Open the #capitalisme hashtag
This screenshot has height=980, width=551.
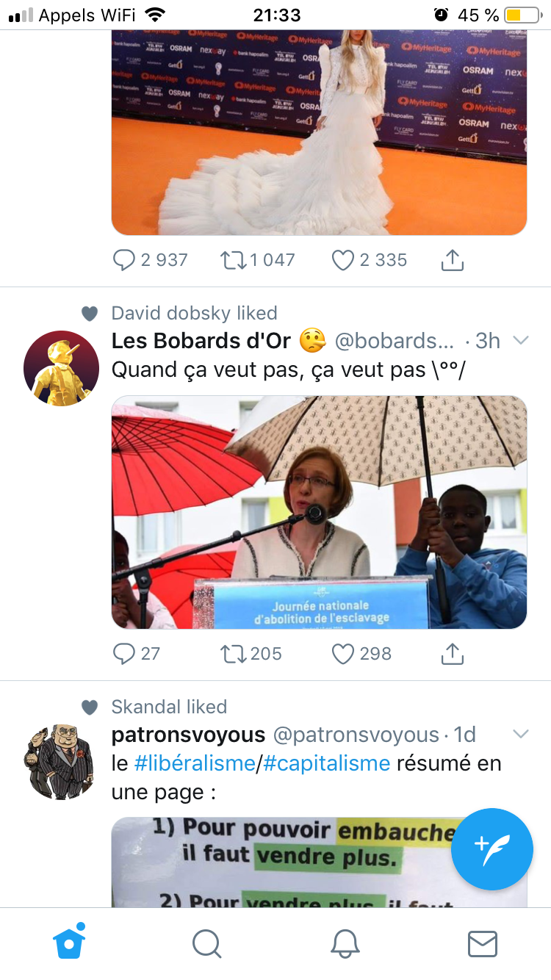click(x=326, y=763)
